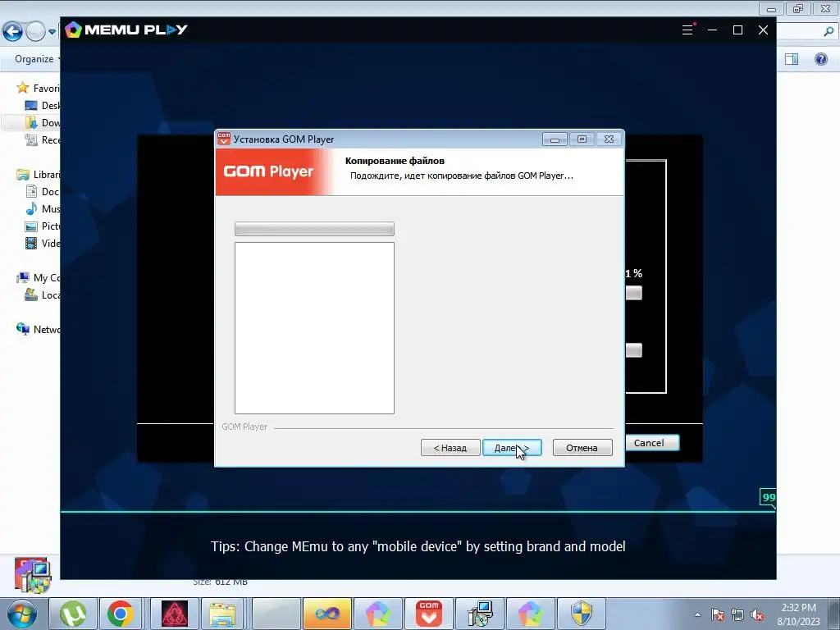Minimize the MEmu Play window
840x630 pixels.
point(713,30)
